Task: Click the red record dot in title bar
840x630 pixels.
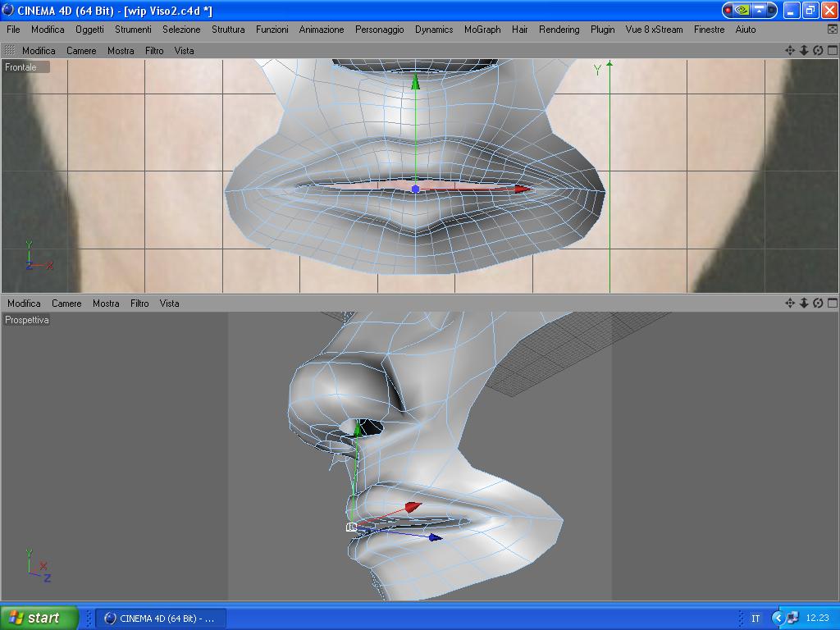Action: [x=728, y=10]
